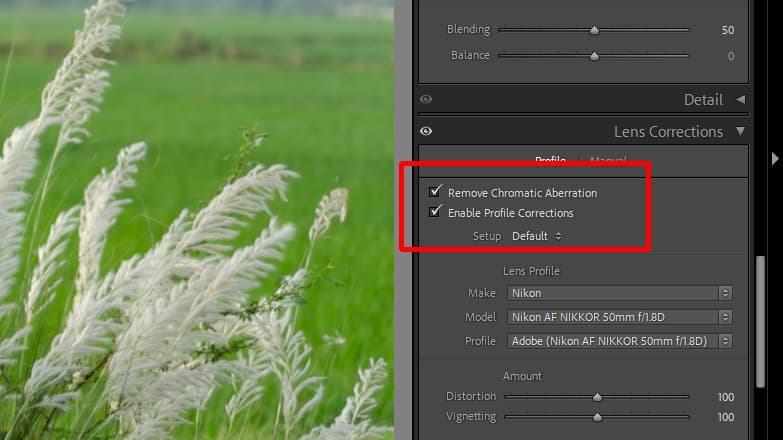This screenshot has height=440, width=783.
Task: Toggle Detail panel visibility eye icon
Action: (426, 99)
